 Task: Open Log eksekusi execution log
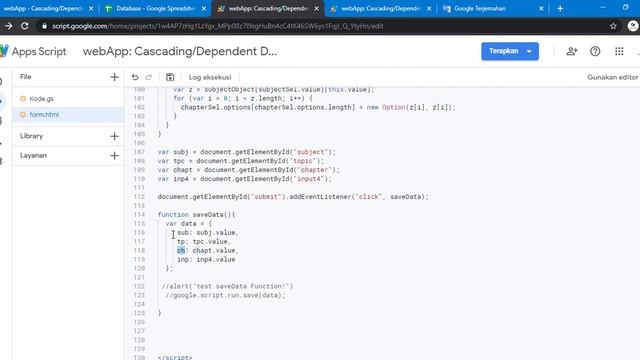210,77
